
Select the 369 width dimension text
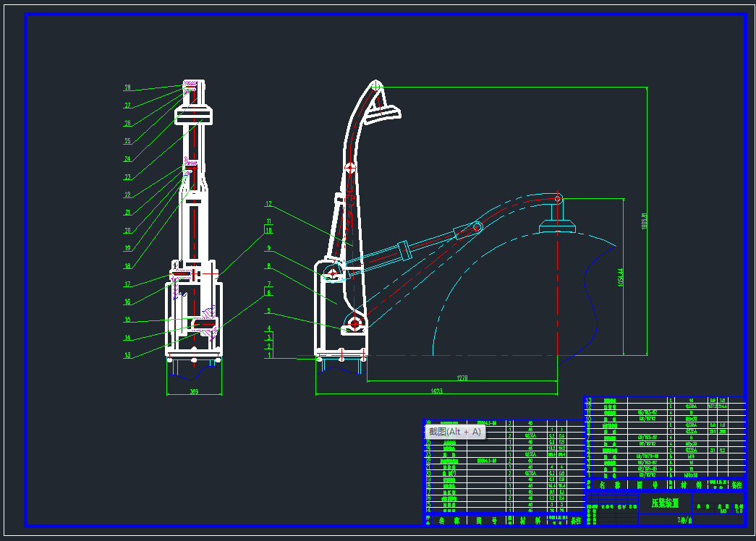[x=194, y=391]
